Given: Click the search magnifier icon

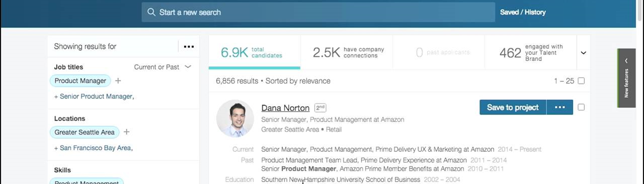Looking at the screenshot, I should tap(151, 12).
